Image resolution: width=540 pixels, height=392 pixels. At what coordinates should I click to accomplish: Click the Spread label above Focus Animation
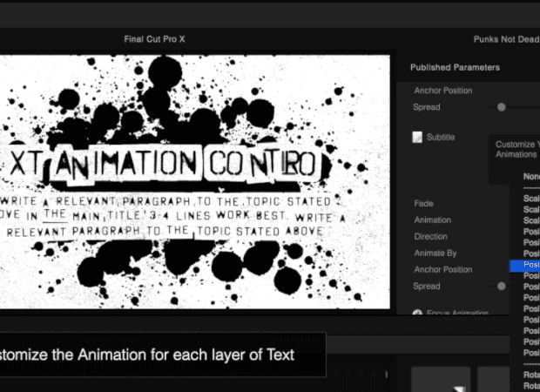tap(427, 287)
